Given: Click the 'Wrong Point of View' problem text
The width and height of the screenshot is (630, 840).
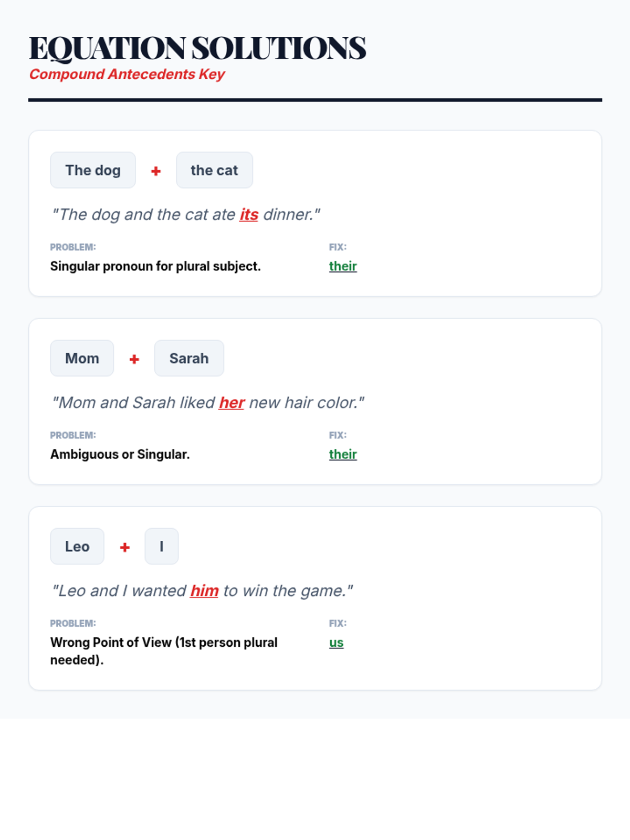Looking at the screenshot, I should click(x=164, y=651).
